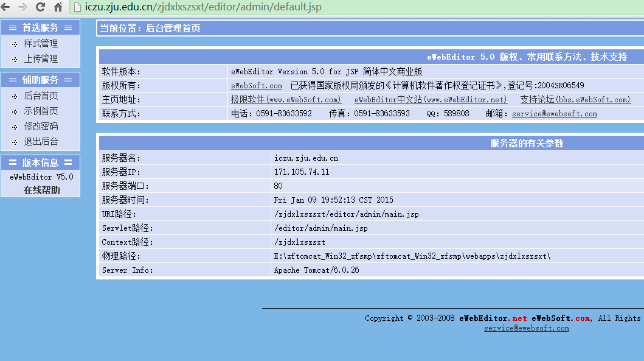Click the eWebEditor V5.0 version text

coord(41,177)
